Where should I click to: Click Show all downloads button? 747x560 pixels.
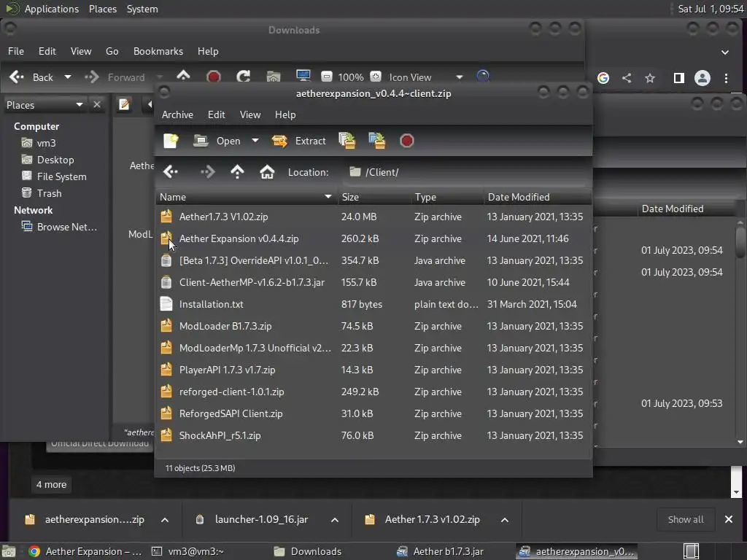click(x=686, y=519)
